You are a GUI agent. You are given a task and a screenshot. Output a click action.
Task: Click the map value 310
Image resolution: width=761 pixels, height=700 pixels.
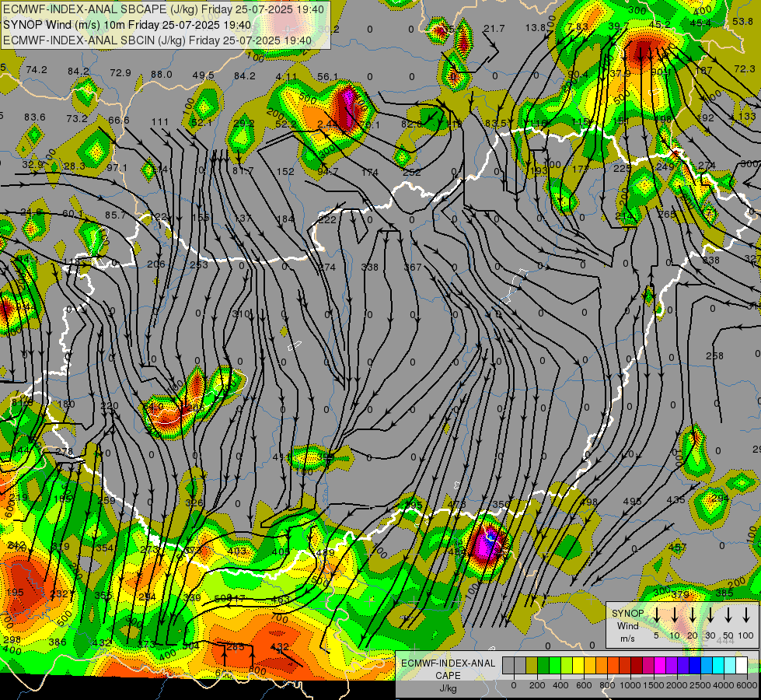point(241,314)
